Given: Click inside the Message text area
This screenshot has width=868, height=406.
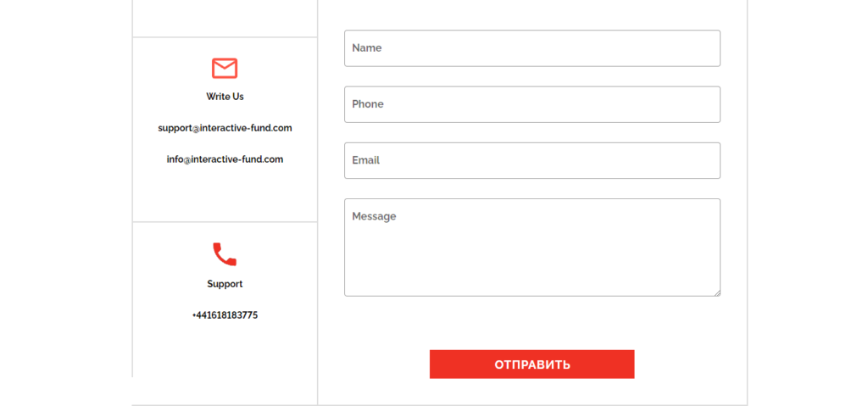Looking at the screenshot, I should pyautogui.click(x=532, y=247).
